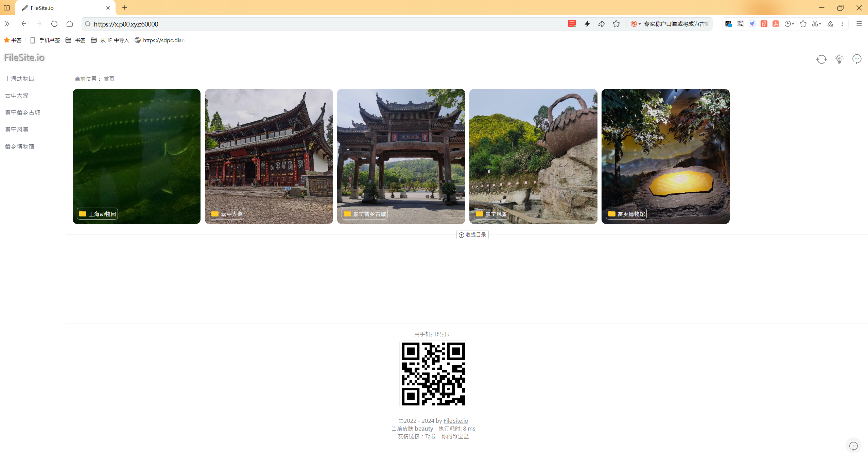Viewport: 868px width, 470px height.
Task: Open 上海动物园 in the sidebar
Action: click(20, 79)
